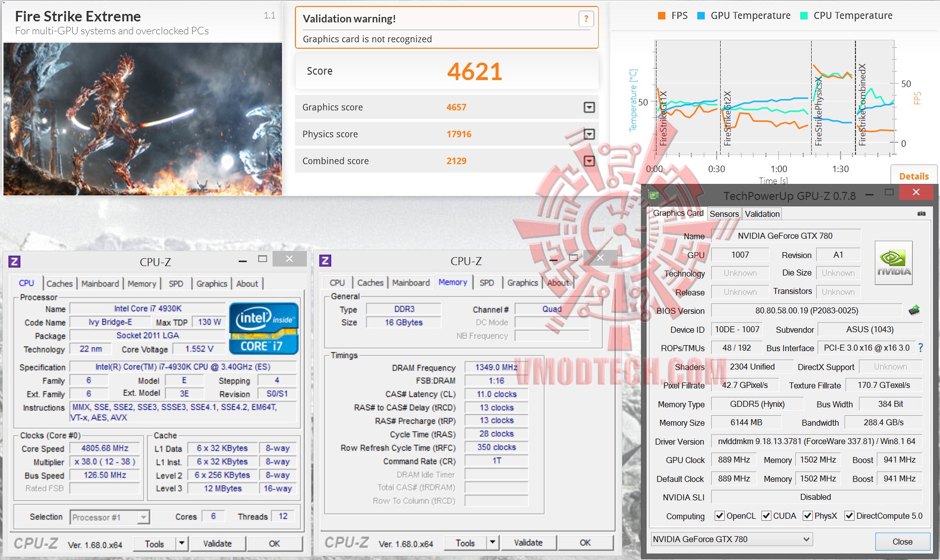Minimize the left CPU-Z window
The image size is (940, 560).
pyautogui.click(x=243, y=261)
